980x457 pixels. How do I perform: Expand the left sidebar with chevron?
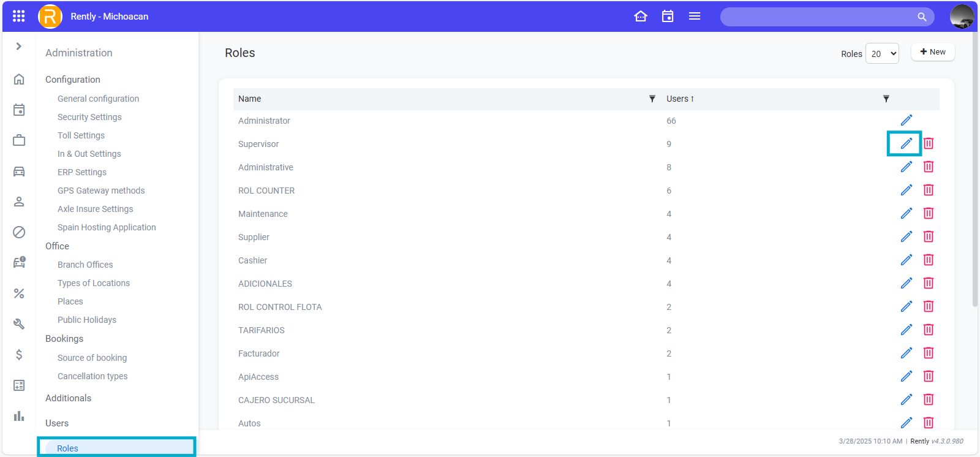pyautogui.click(x=19, y=46)
